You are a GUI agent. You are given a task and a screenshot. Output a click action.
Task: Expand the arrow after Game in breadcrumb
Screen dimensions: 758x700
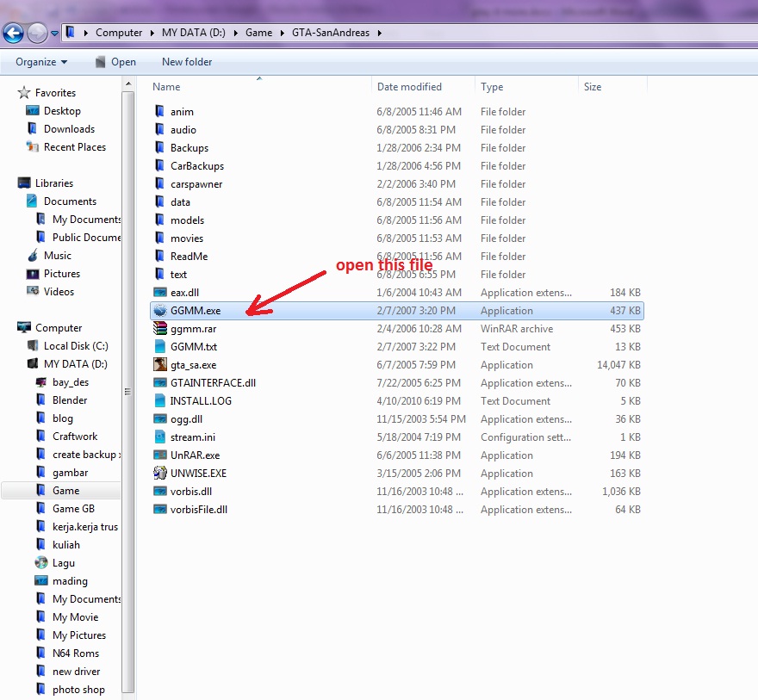coord(283,33)
